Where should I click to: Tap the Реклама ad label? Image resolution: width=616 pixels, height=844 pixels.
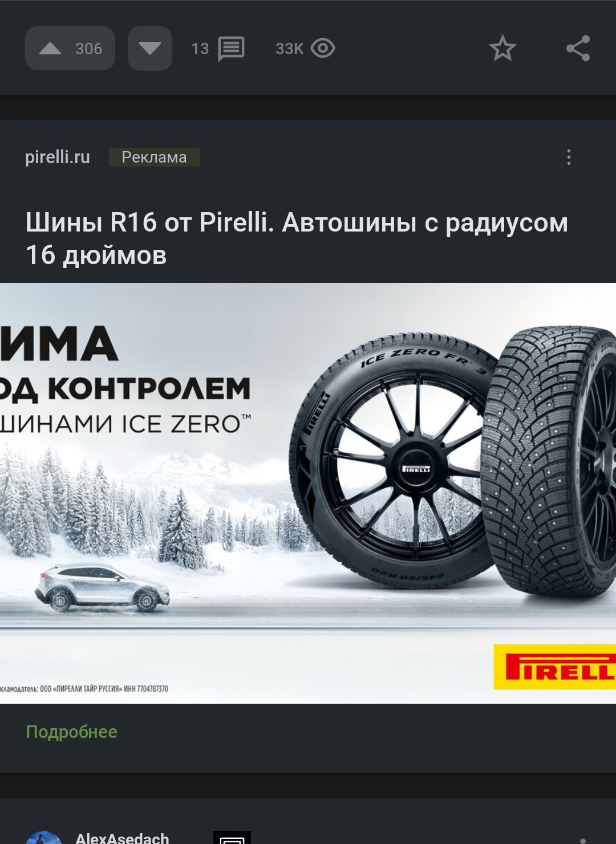(155, 157)
